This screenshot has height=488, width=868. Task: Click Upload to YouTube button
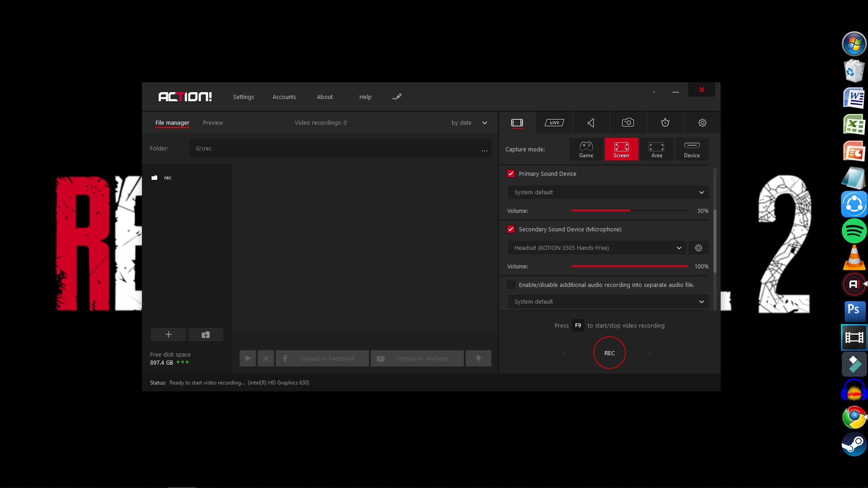coord(417,358)
